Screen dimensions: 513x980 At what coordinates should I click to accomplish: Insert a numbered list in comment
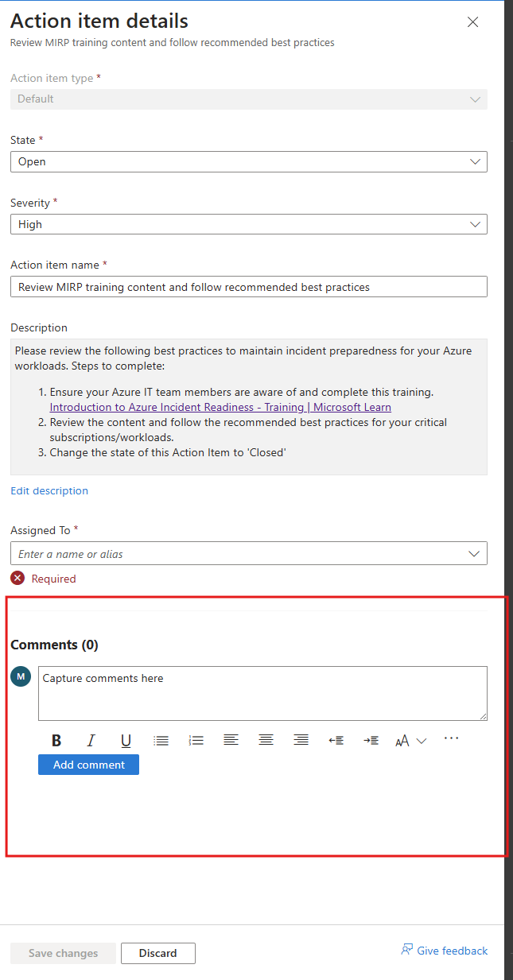pyautogui.click(x=196, y=740)
